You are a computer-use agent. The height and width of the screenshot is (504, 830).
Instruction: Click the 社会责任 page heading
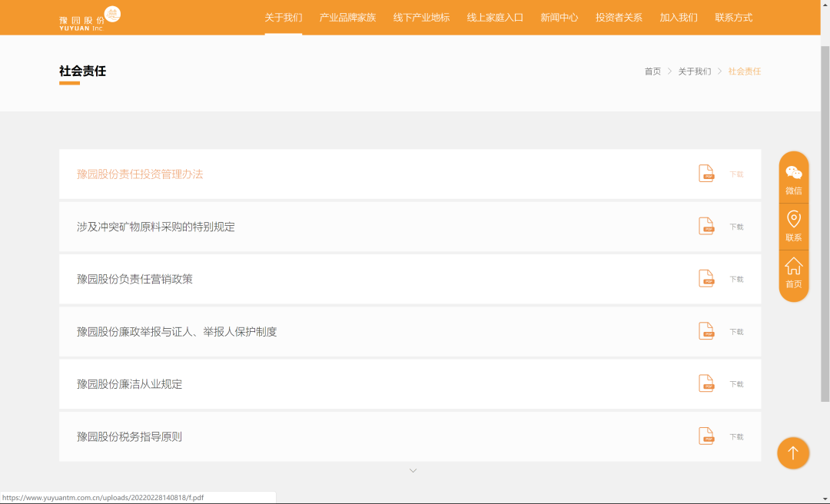pyautogui.click(x=82, y=71)
